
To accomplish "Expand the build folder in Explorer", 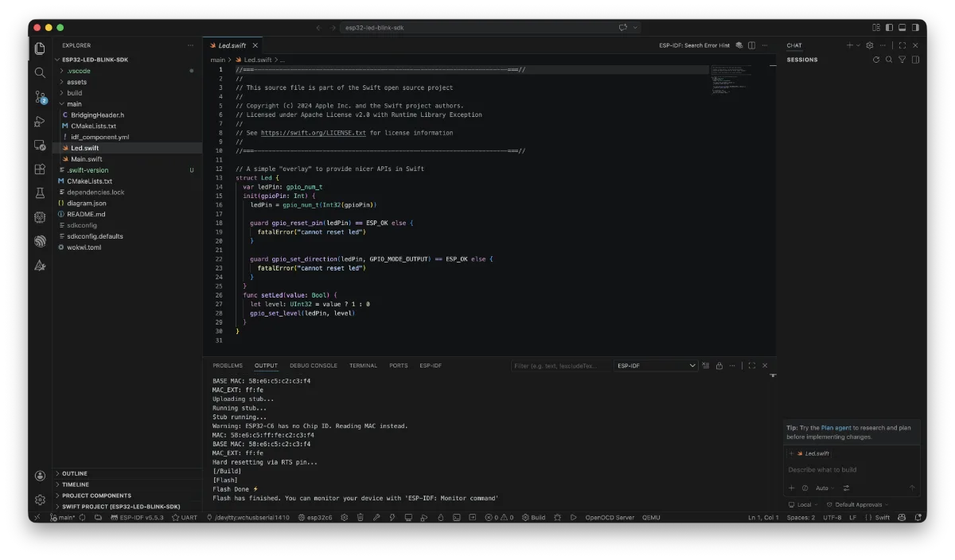I will [74, 93].
